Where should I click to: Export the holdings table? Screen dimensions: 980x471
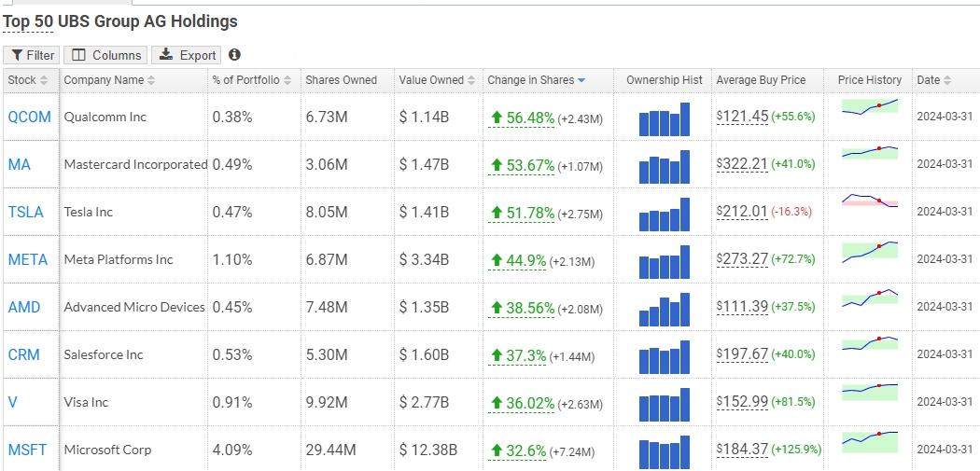pos(188,55)
